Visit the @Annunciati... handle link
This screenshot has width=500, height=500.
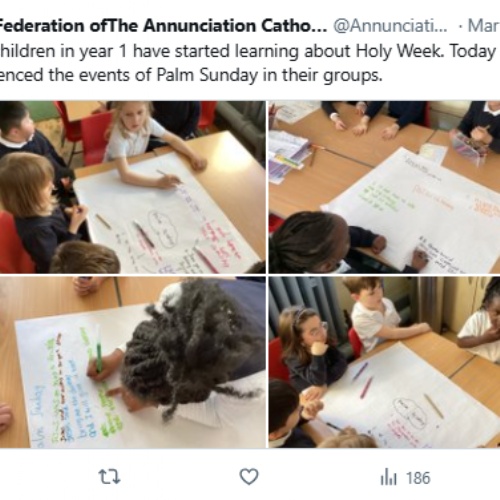coord(390,26)
